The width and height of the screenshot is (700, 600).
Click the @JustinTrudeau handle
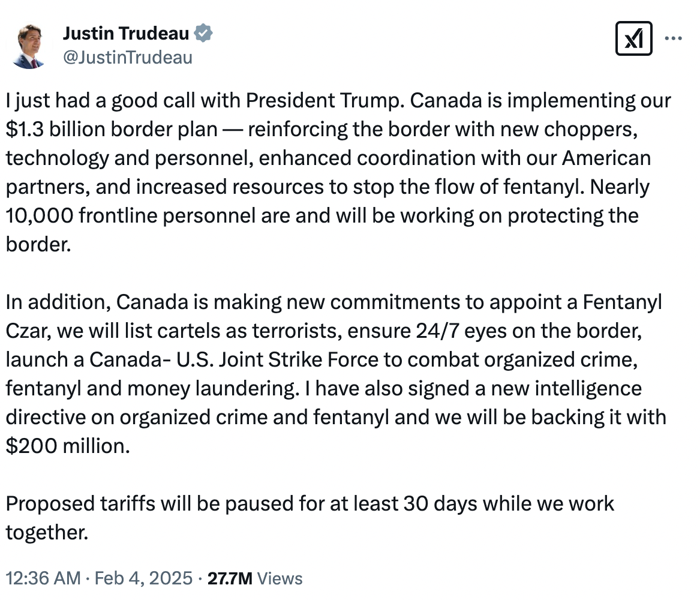127,57
